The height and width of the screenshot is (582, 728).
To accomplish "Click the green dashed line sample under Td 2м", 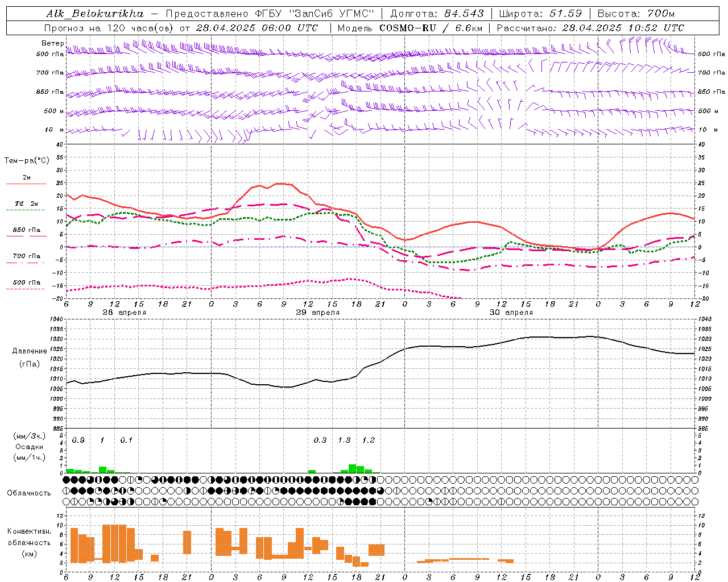I will (26, 210).
